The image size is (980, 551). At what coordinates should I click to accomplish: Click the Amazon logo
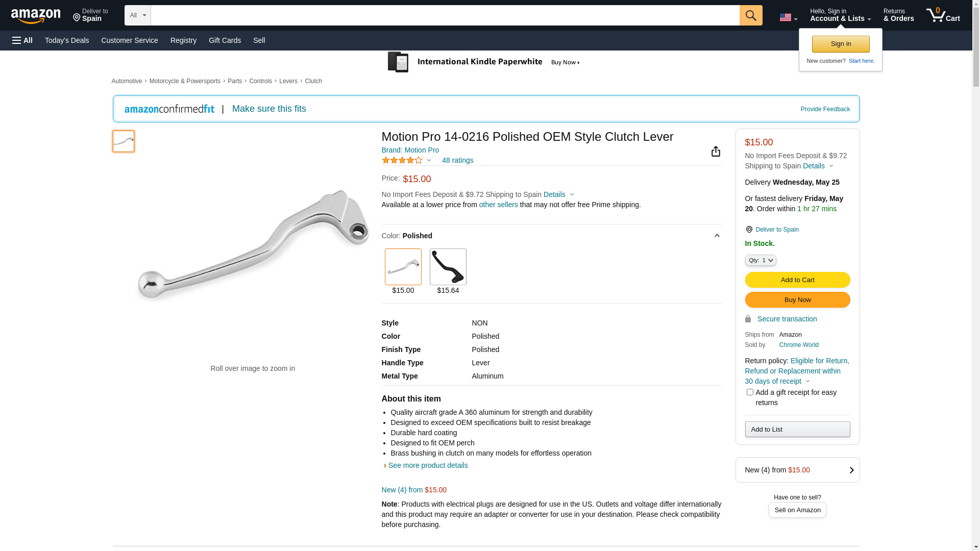pos(36,16)
